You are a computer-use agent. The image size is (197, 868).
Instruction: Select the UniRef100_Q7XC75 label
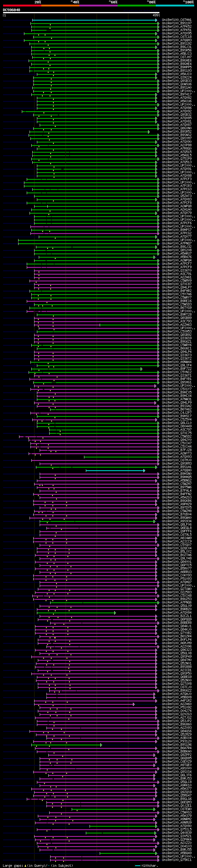coord(176,433)
